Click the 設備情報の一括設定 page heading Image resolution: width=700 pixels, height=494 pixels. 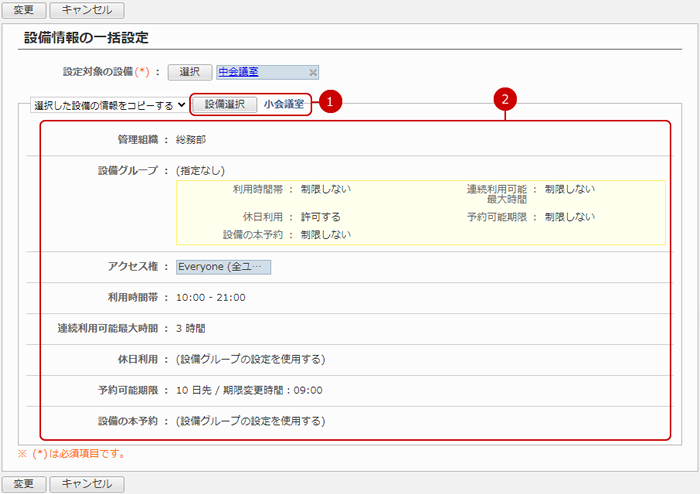(x=85, y=39)
